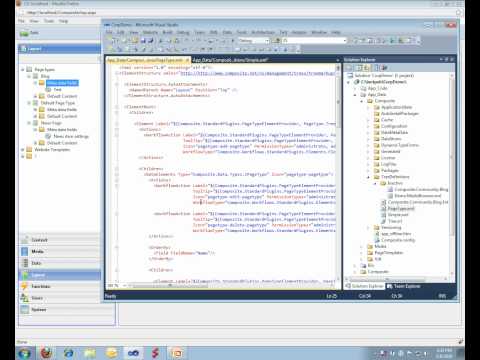Select the Simple.xml file in Solution Explorer
Viewport: 480px width, 360px height.
pos(398,215)
